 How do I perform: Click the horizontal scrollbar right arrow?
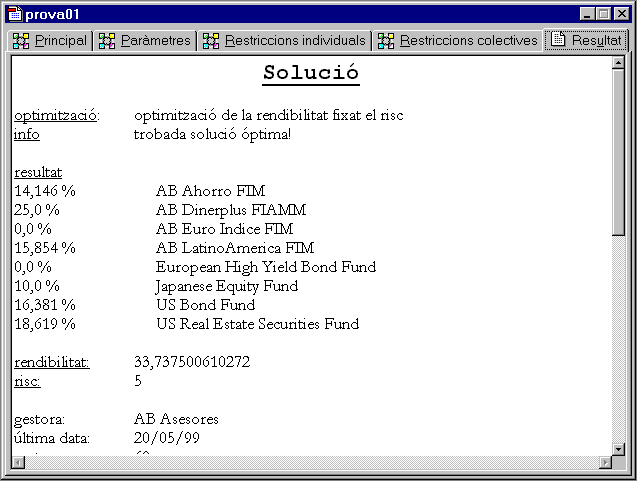(606, 462)
